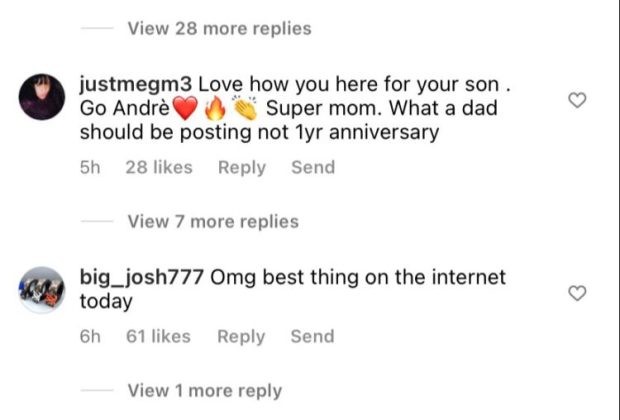Send big_josh777's comment to someone
The height and width of the screenshot is (420, 620).
coord(312,337)
